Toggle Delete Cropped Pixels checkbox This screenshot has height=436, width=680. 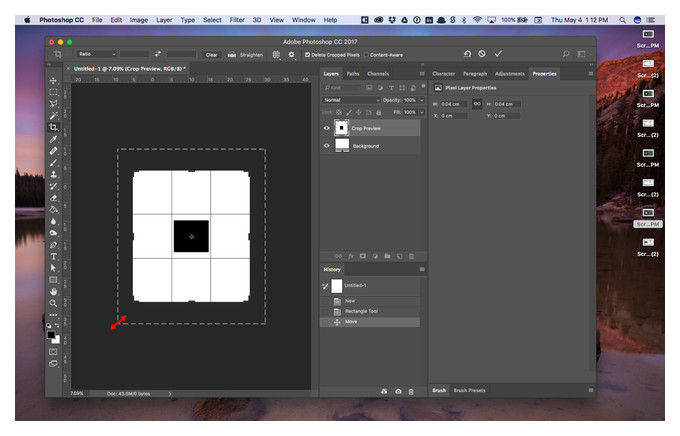(307, 55)
